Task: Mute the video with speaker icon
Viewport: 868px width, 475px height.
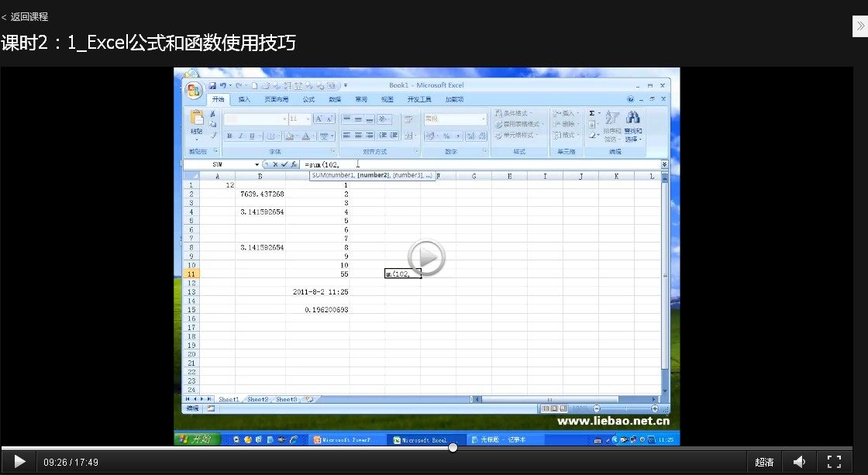Action: 799,462
